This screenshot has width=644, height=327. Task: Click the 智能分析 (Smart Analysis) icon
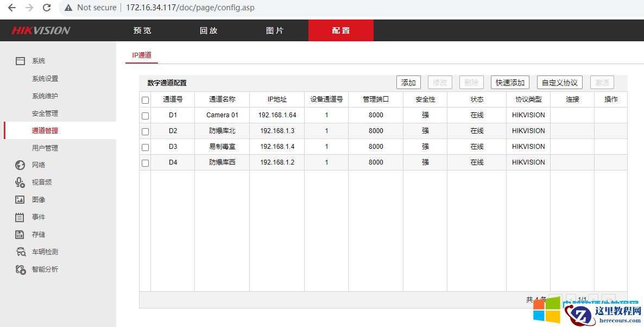click(41, 269)
